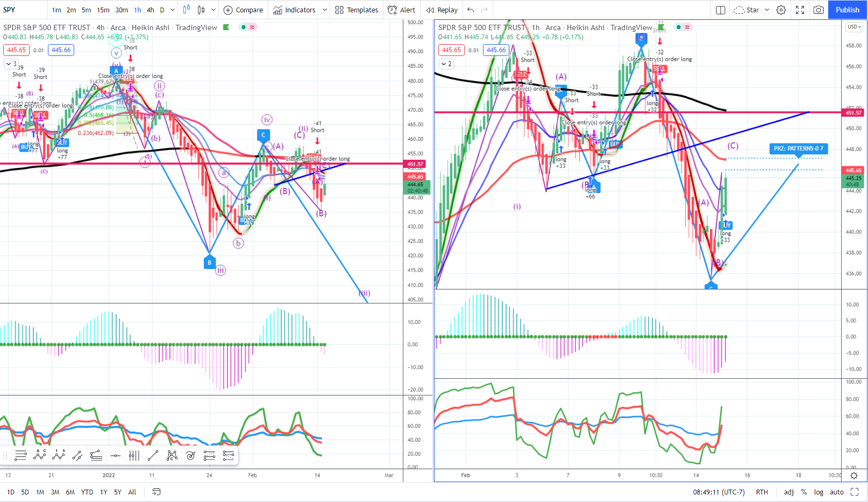Set date range to 1M
The width and height of the screenshot is (868, 502).
coord(40,492)
